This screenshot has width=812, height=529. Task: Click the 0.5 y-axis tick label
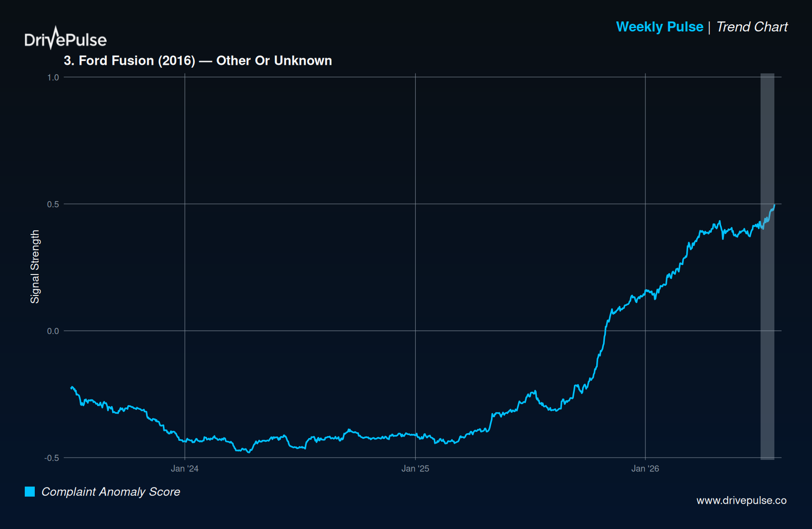pos(53,204)
